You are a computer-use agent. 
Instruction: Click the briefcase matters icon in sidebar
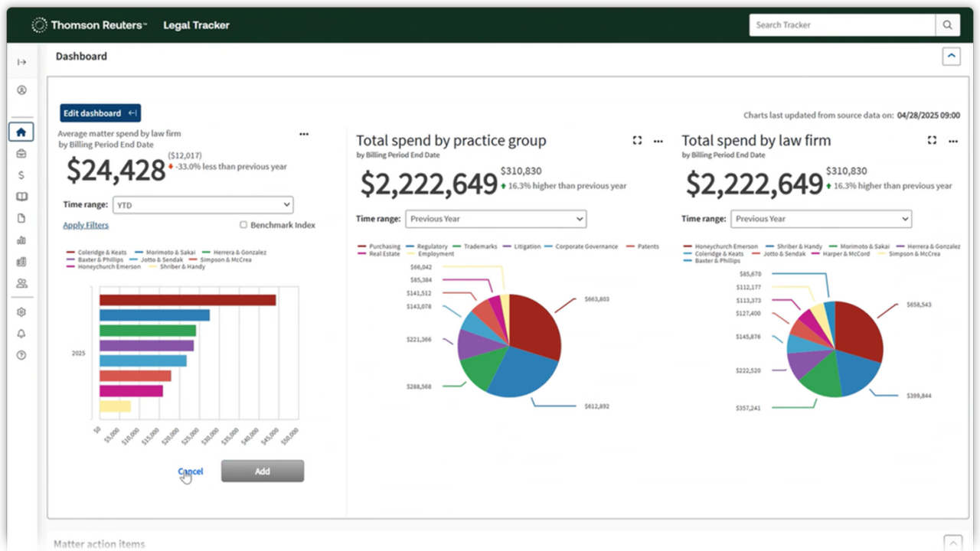[x=21, y=154]
